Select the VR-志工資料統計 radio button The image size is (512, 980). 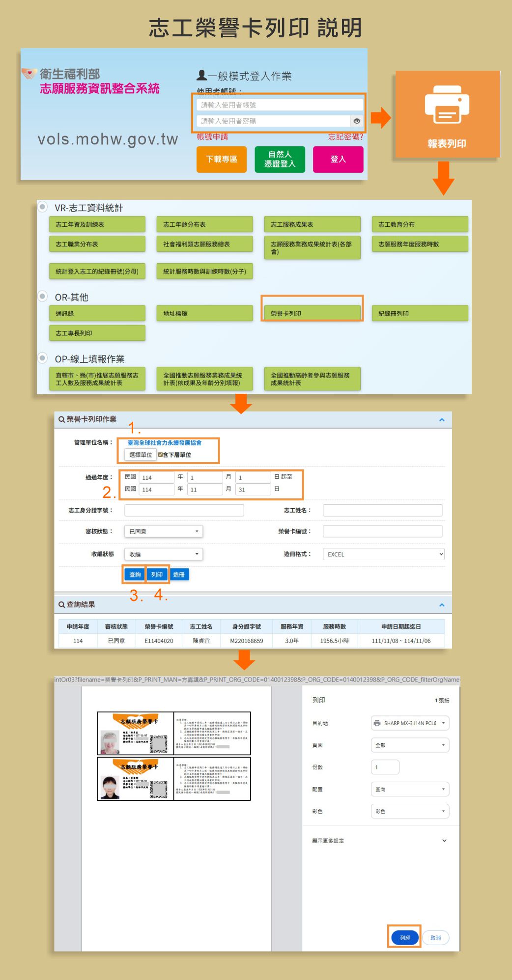coord(43,207)
